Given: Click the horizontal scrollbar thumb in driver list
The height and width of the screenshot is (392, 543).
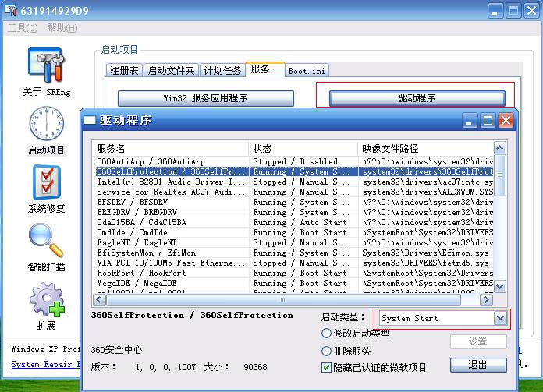Looking at the screenshot, I should [x=283, y=299].
